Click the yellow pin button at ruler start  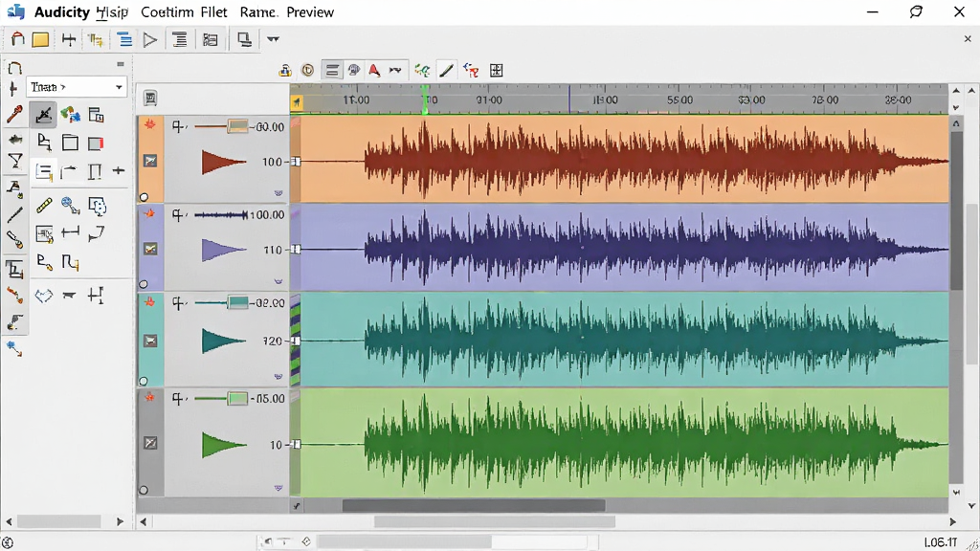297,101
